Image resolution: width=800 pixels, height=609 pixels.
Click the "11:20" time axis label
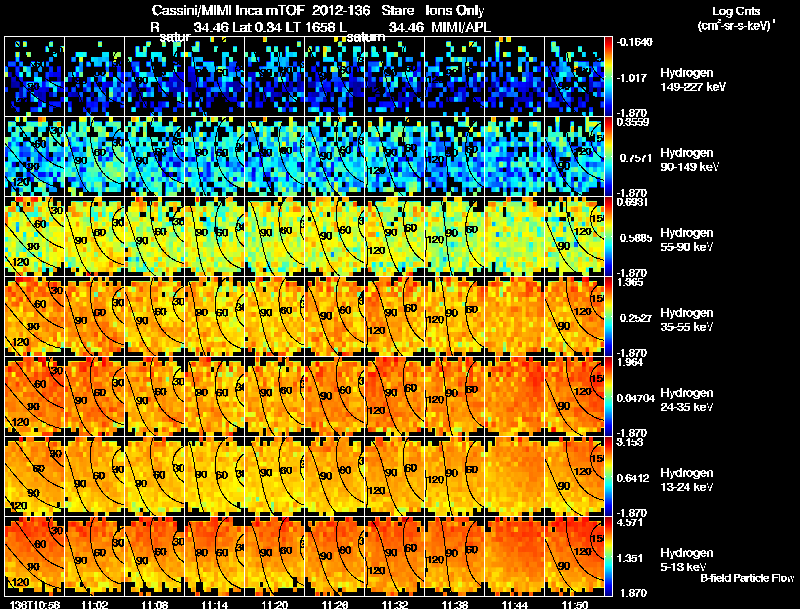(x=274, y=604)
